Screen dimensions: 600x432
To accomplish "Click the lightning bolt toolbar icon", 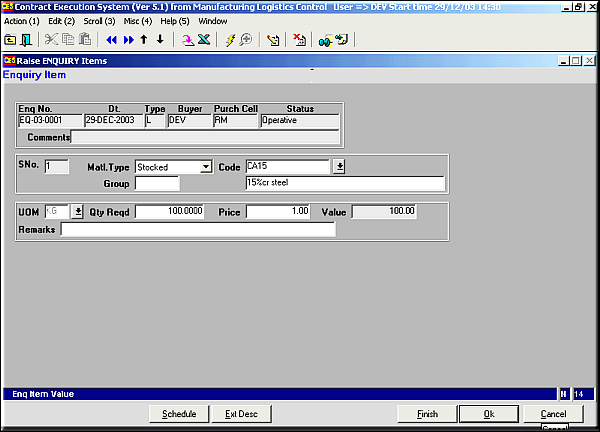I will click(x=230, y=40).
